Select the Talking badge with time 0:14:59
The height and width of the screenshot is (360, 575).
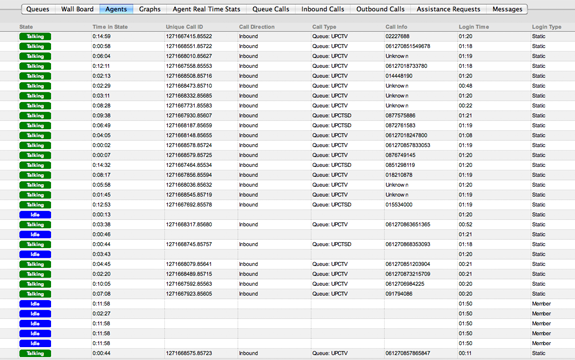tap(35, 36)
